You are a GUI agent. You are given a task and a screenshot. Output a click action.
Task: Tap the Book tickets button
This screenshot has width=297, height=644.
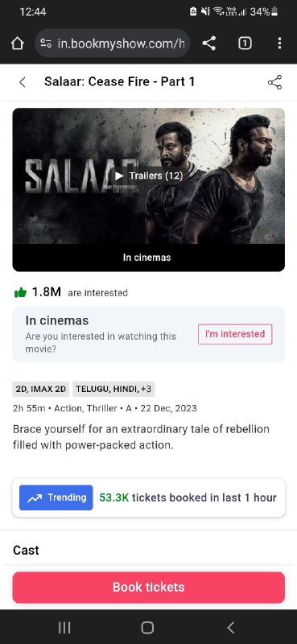click(x=149, y=588)
